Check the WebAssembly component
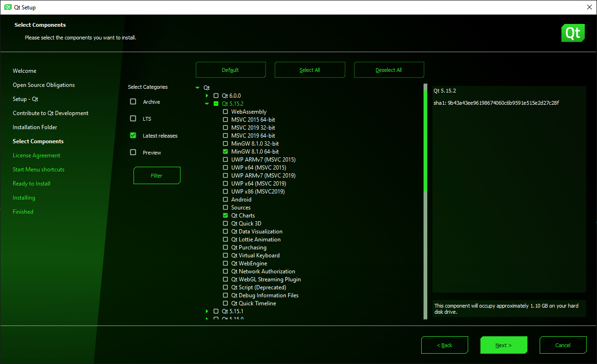This screenshot has height=364, width=597. (225, 112)
